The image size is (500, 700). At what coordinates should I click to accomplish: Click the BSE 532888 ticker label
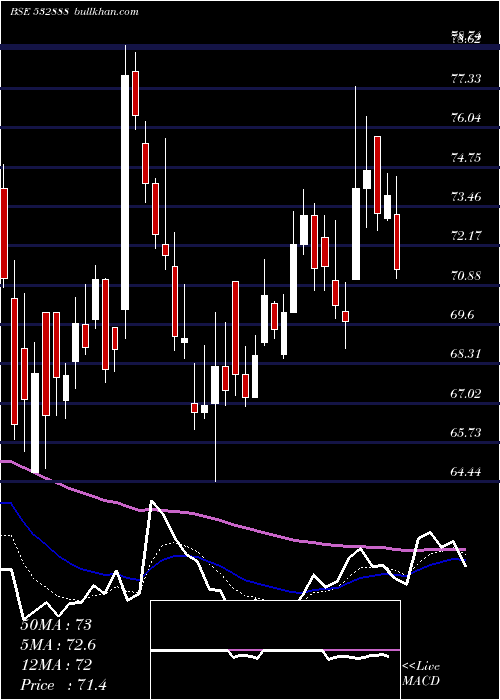click(x=39, y=12)
